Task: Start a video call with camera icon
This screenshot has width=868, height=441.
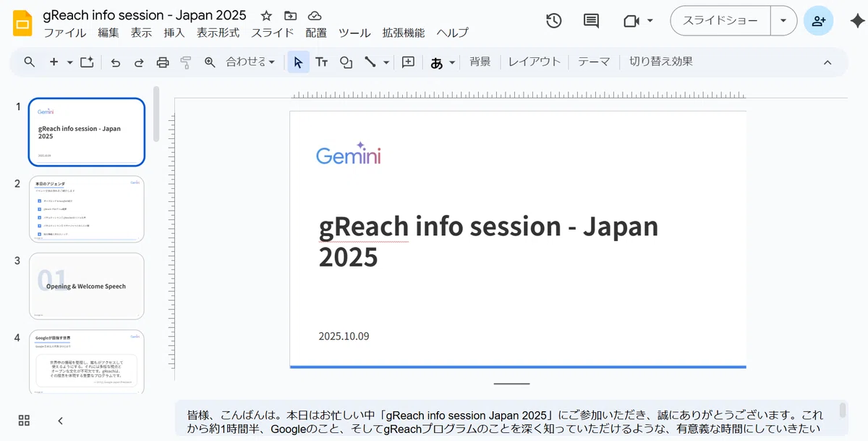Action: 631,21
